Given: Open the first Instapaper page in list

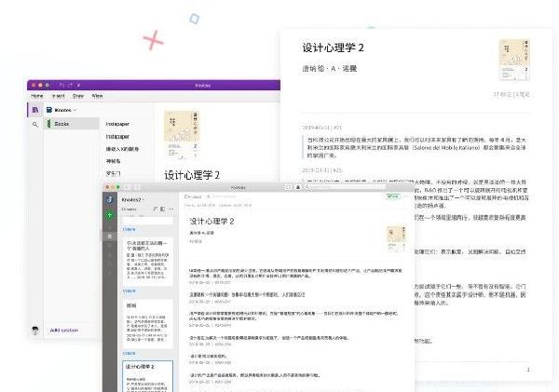Looking at the screenshot, I should [117, 123].
